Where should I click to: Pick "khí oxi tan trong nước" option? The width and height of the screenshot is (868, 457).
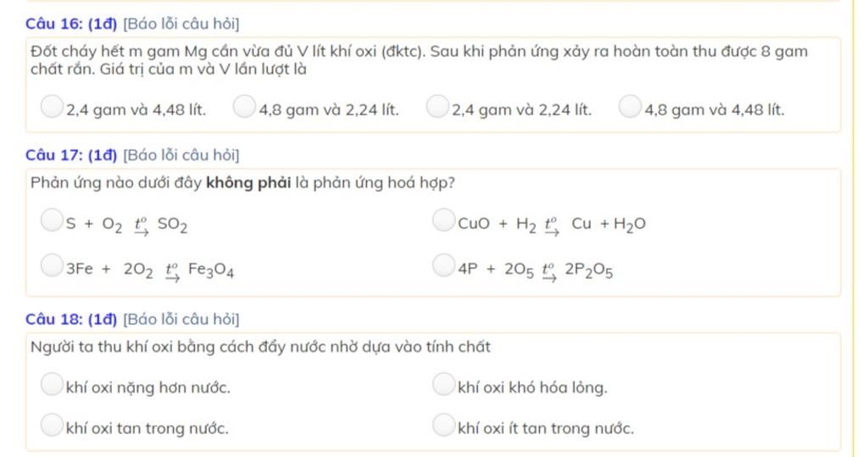(x=53, y=426)
